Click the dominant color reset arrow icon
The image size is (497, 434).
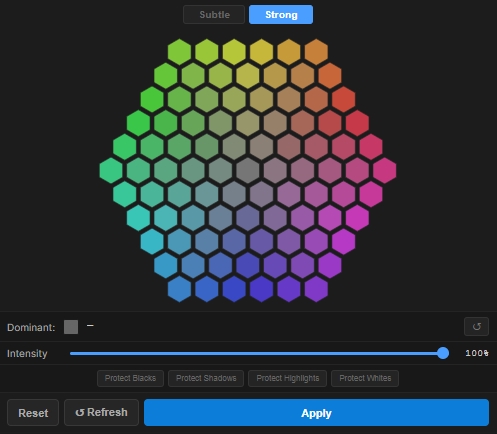(476, 326)
